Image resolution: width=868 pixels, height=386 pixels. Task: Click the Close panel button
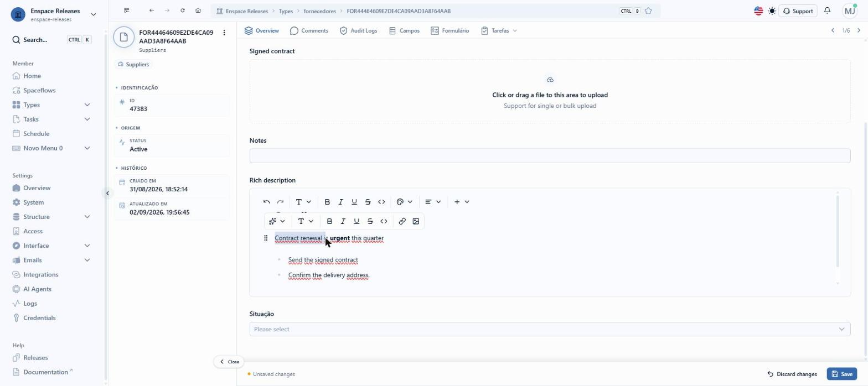(x=229, y=362)
